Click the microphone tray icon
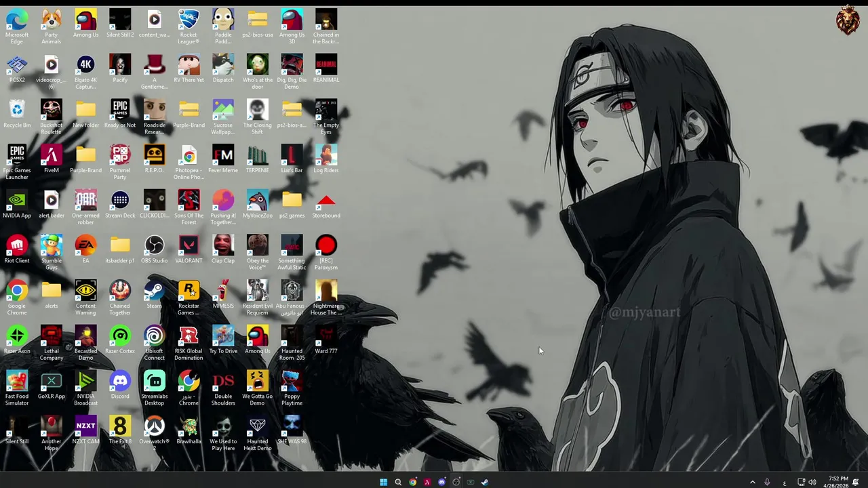Viewport: 868px width, 488px height. [767, 482]
